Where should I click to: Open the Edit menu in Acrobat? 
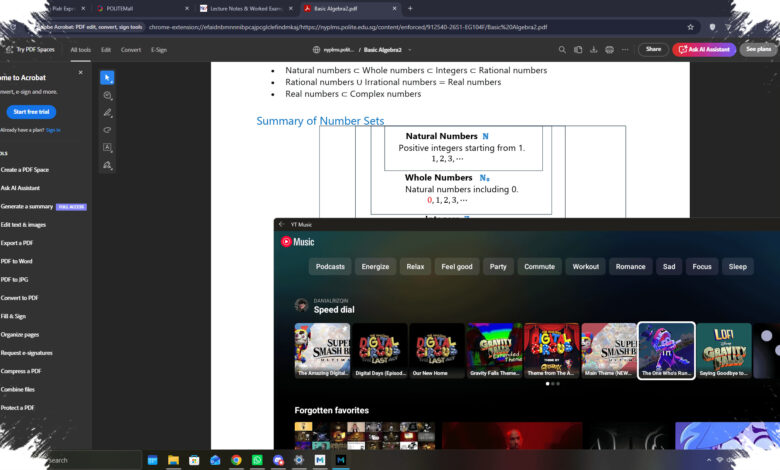click(106, 50)
